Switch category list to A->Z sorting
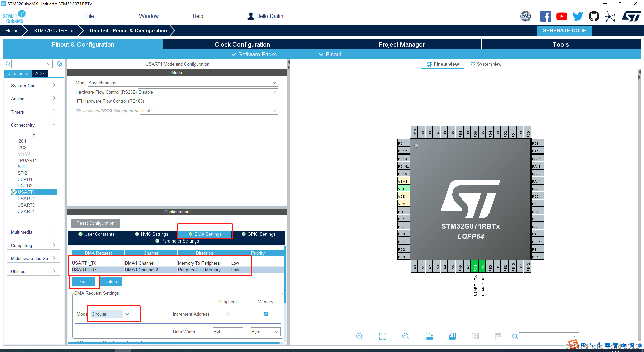Image resolution: width=644 pixels, height=352 pixels. tap(40, 73)
